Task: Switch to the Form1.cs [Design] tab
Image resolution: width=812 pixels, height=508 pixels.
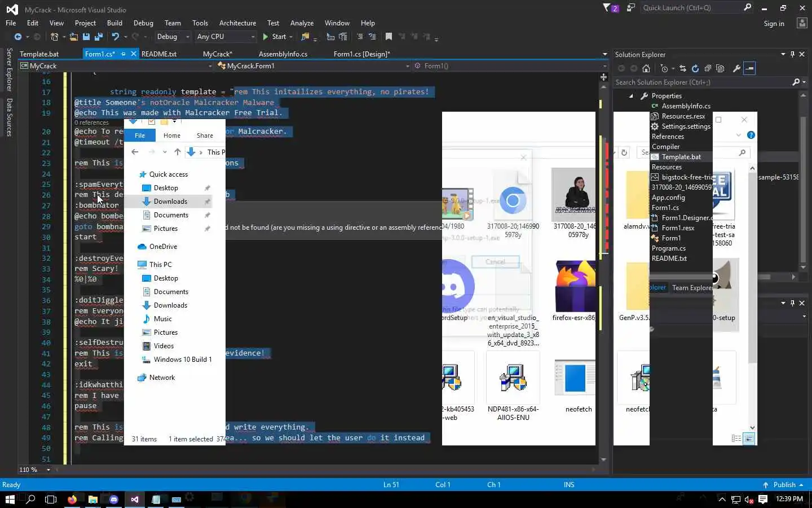Action: 361,54
